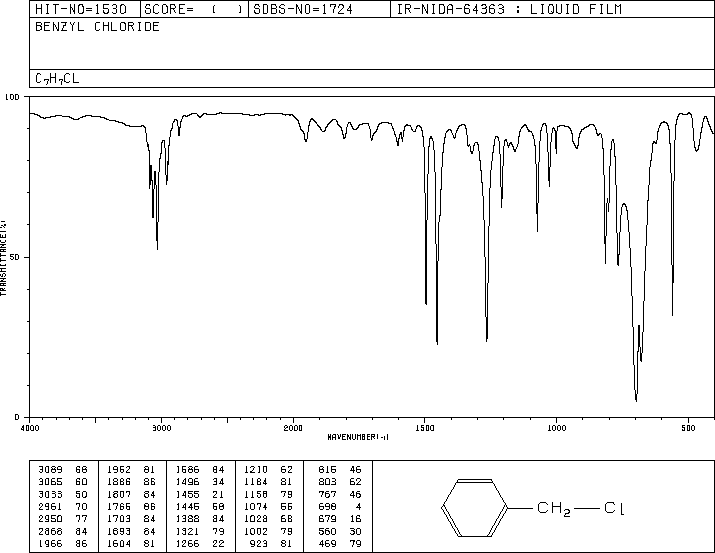Click the SCORE field in header
The height and width of the screenshot is (553, 715).
coord(193,9)
